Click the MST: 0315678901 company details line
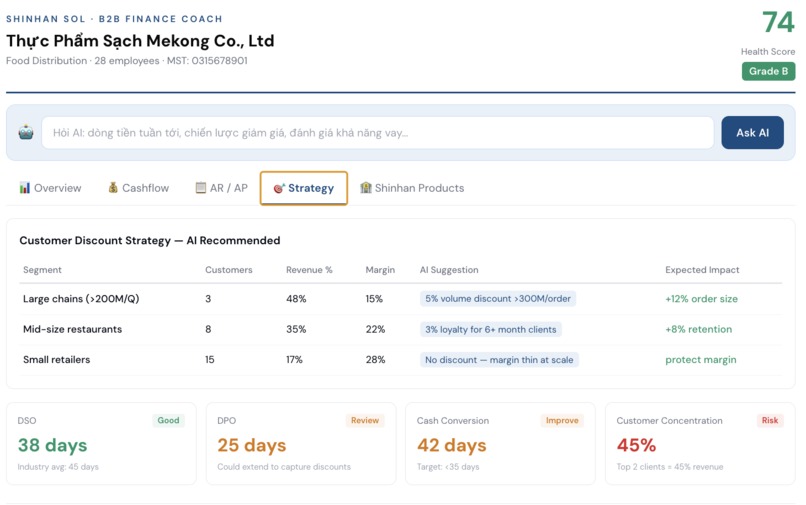The image size is (806, 505). [126, 61]
